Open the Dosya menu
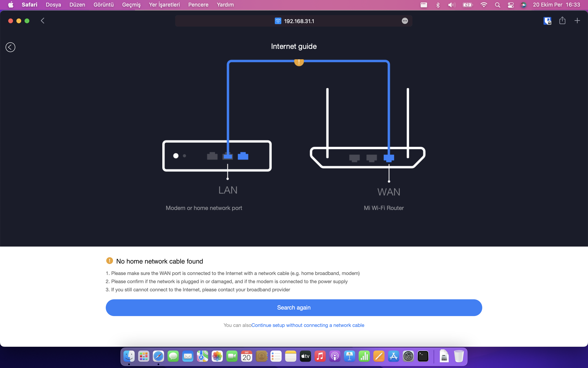 (53, 5)
